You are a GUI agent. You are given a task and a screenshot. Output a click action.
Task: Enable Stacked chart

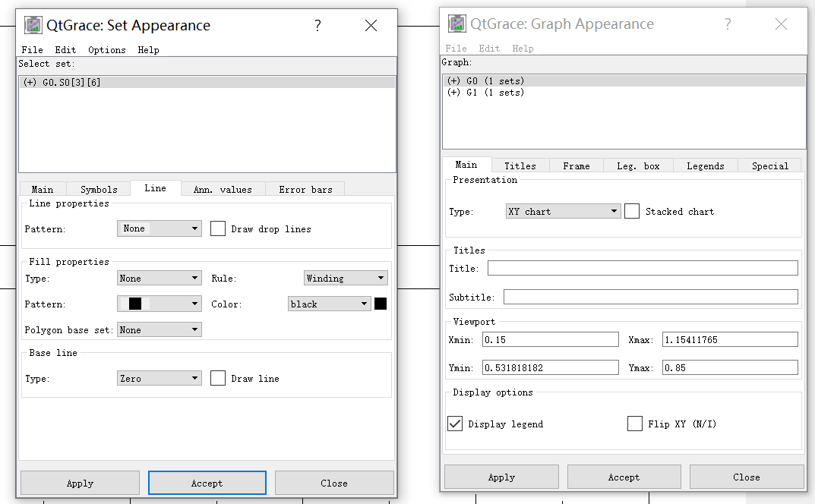point(632,211)
